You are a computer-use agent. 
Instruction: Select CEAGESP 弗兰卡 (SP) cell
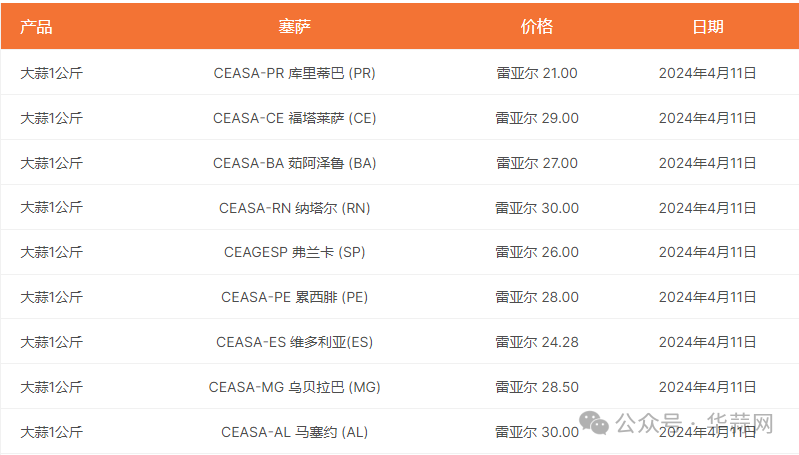[295, 252]
